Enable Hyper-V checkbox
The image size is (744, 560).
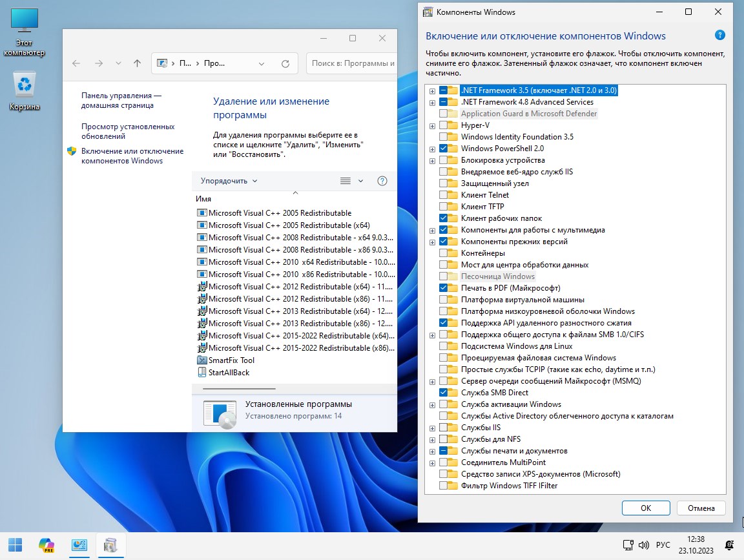point(443,125)
